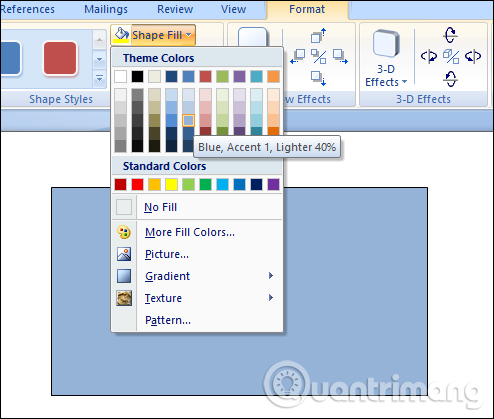Pick the white theme color
This screenshot has height=419, width=494.
point(120,76)
